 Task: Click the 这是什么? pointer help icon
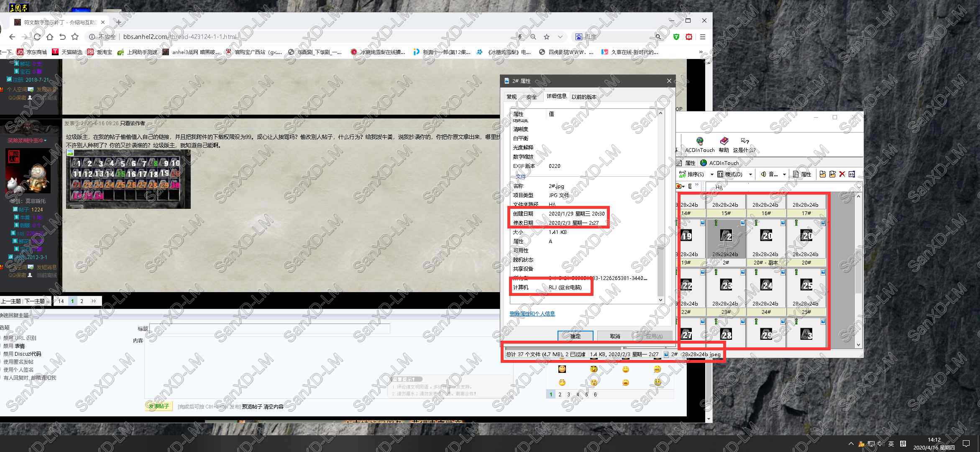click(745, 141)
